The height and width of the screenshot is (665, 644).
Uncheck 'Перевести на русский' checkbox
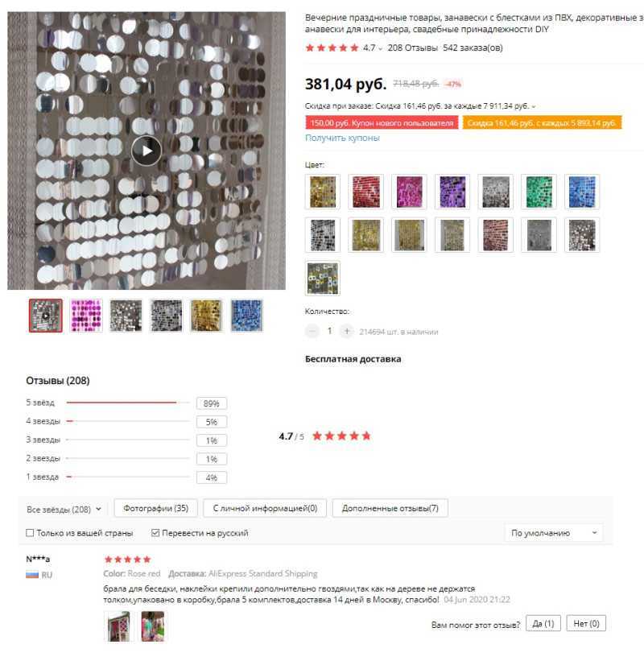pyautogui.click(x=155, y=533)
